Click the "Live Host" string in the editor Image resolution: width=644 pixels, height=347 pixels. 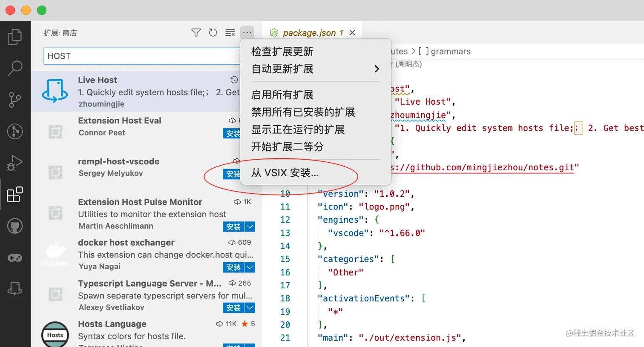point(423,102)
